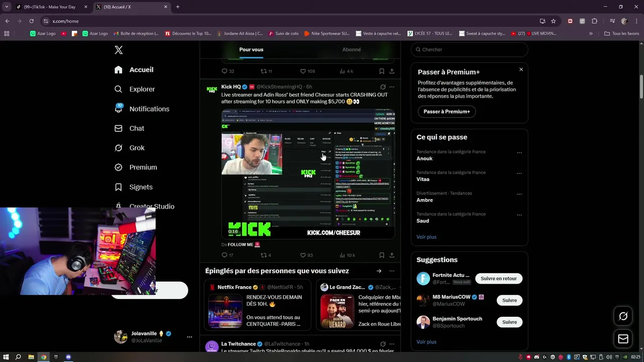Reply to the Kick HQ post

pyautogui.click(x=227, y=255)
